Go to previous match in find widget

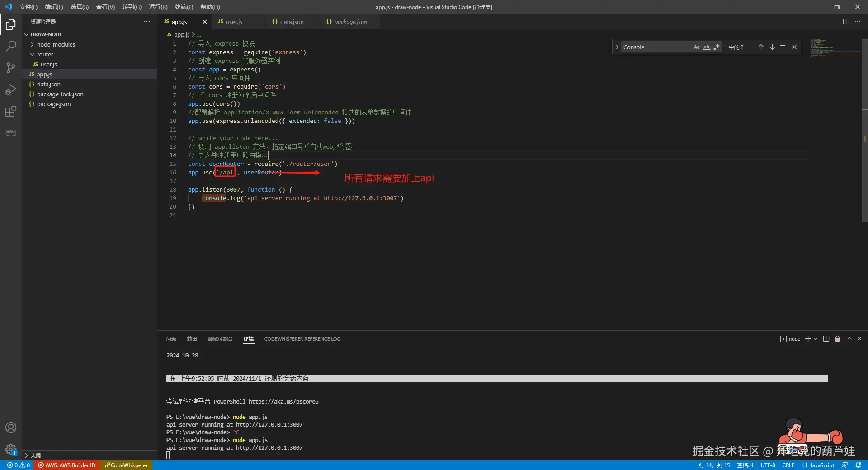[x=761, y=47]
